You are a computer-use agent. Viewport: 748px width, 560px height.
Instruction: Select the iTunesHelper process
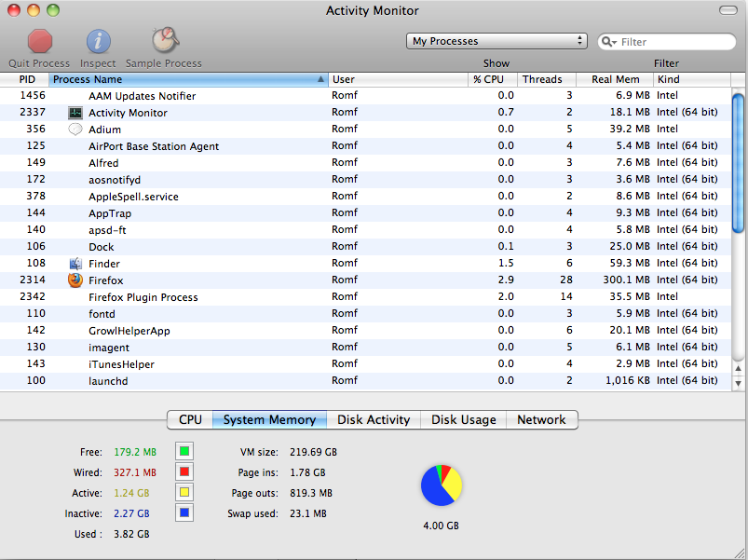coord(365,364)
